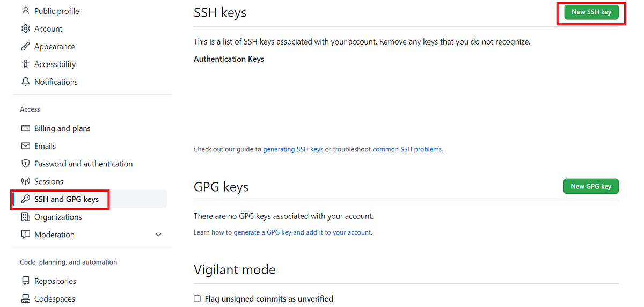Screen dimensions: 644x307
Task: Click the Public profile person icon
Action: (x=25, y=11)
